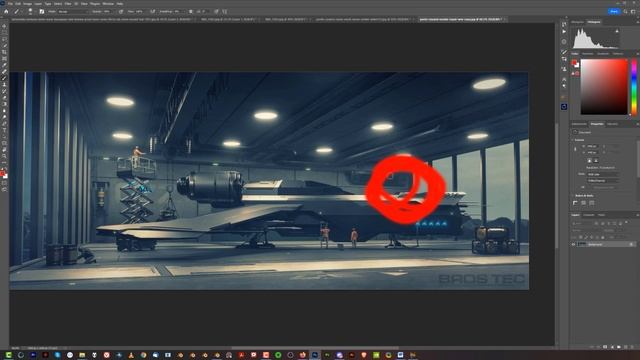This screenshot has width=640, height=360.
Task: Select the Horizontal Type tool
Action: [4, 130]
